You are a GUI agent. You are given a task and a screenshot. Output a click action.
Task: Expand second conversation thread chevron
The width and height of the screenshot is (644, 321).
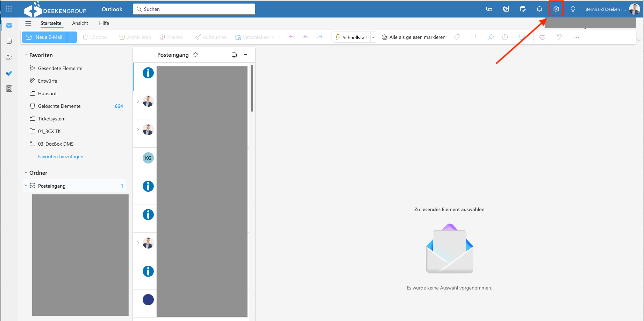click(x=138, y=130)
